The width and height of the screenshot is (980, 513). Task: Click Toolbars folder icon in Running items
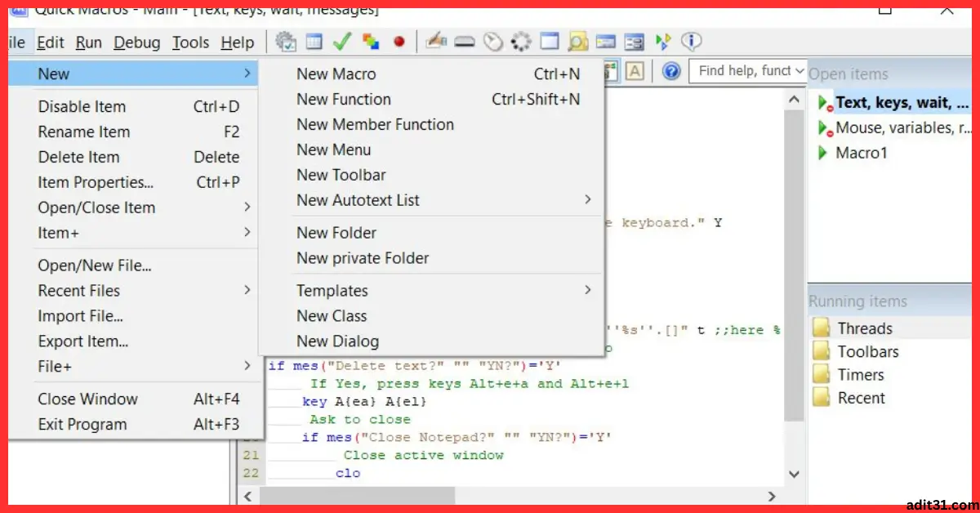[822, 351]
